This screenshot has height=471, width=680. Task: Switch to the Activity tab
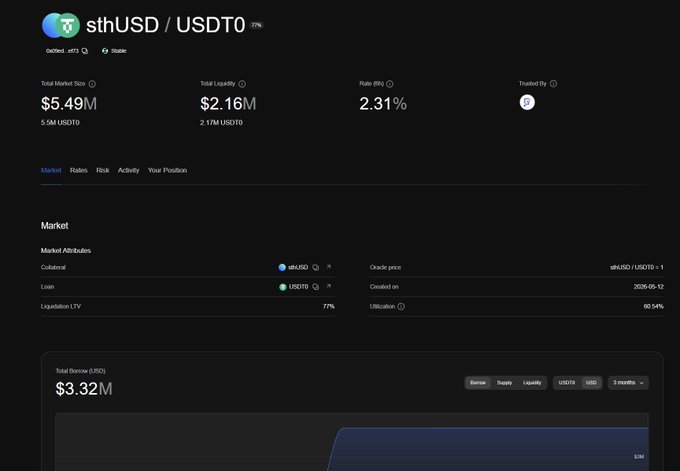pyautogui.click(x=128, y=170)
